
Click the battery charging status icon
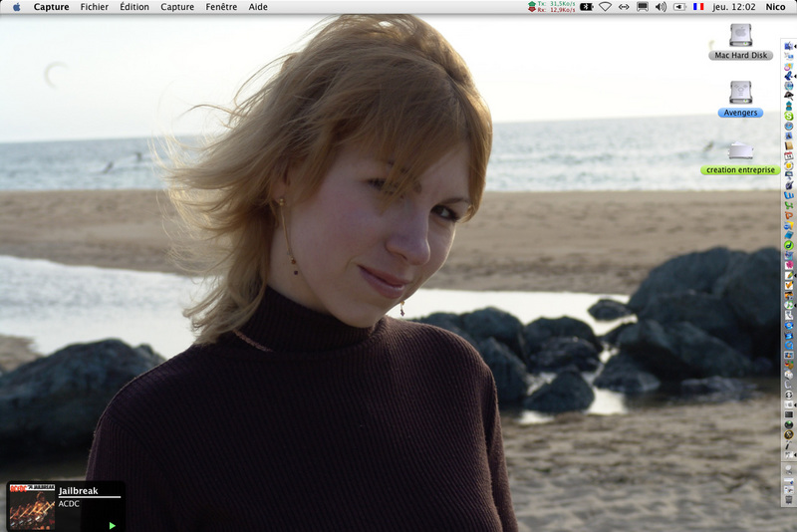(x=679, y=7)
